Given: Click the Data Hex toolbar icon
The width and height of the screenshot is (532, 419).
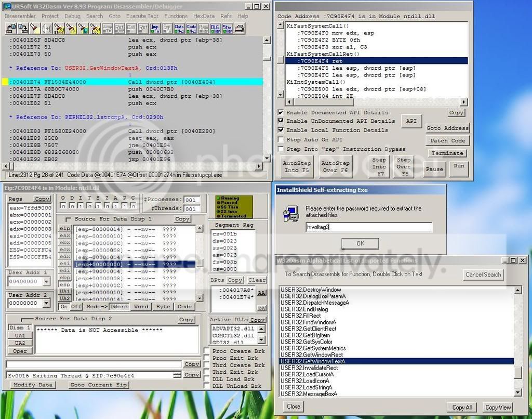Looking at the screenshot, I should point(179,29).
